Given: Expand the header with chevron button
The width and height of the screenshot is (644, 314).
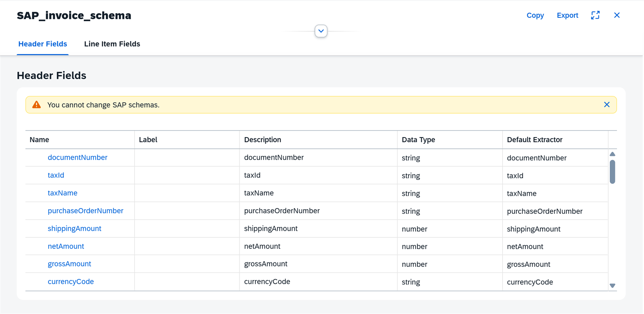Looking at the screenshot, I should coord(321,31).
